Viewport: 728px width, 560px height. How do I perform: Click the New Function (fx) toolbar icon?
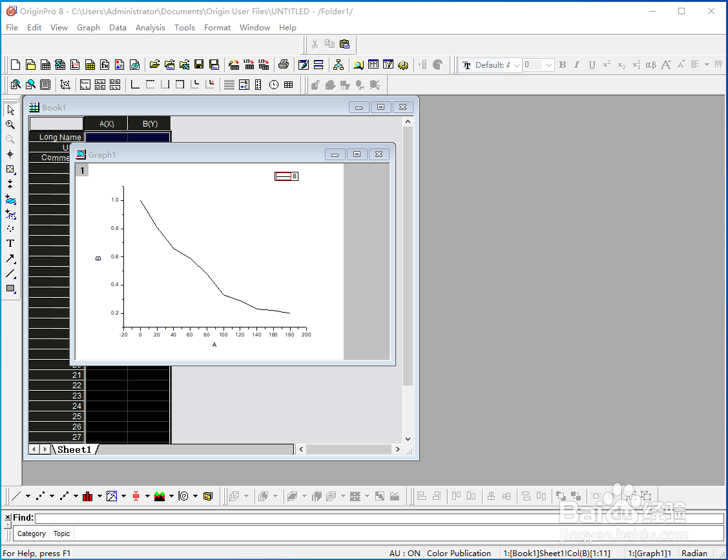(x=105, y=65)
